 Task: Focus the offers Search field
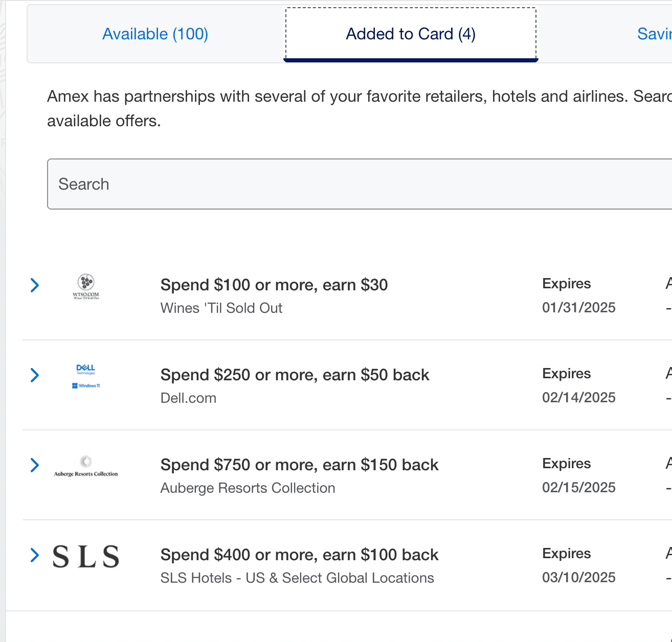tap(360, 184)
